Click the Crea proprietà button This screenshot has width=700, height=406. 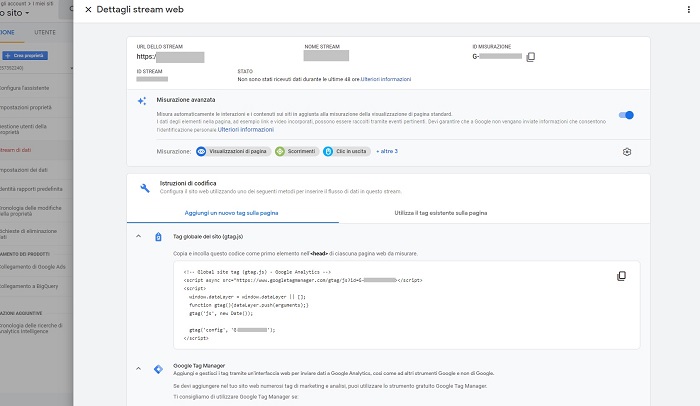pyautogui.click(x=25, y=55)
